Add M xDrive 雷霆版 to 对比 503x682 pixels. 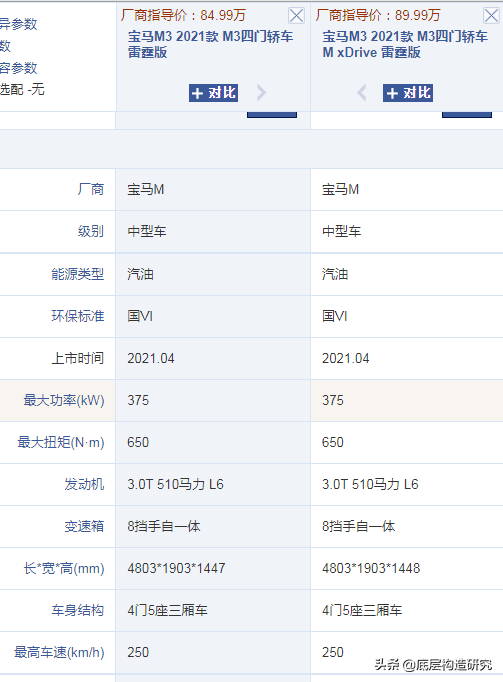[x=408, y=93]
